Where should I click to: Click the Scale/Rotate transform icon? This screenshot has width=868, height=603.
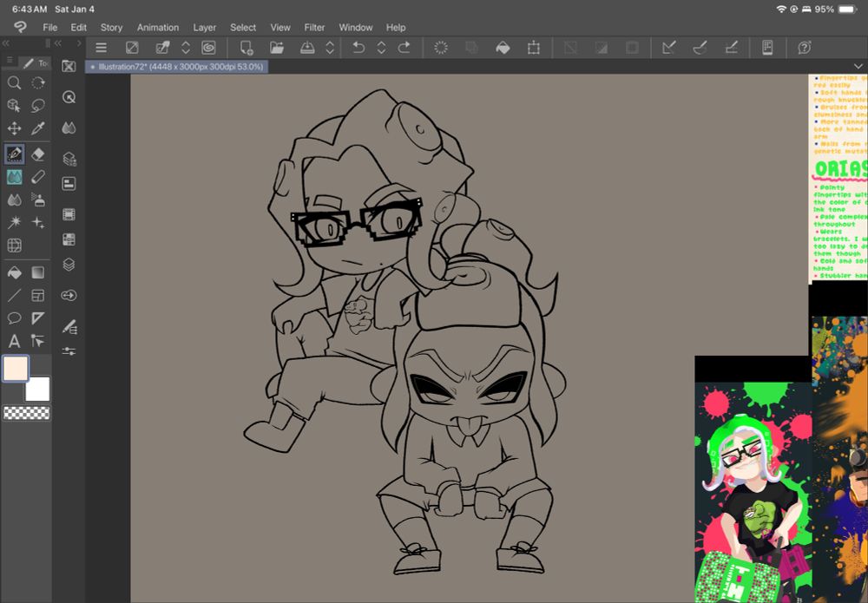(x=534, y=48)
